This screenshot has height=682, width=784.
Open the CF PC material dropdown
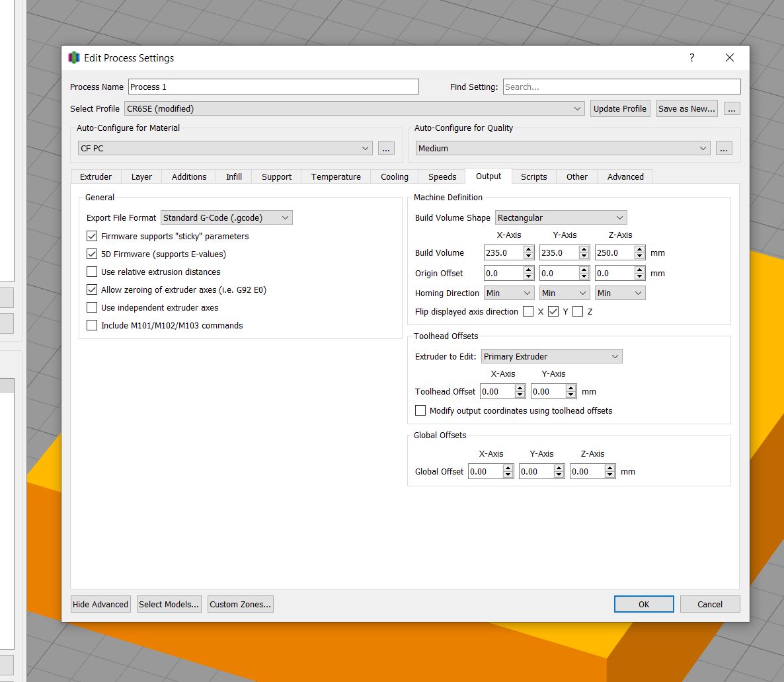tap(225, 148)
